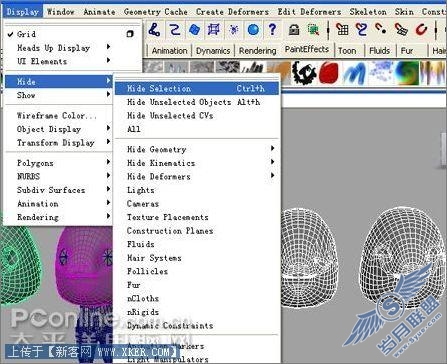This screenshot has width=447, height=364.
Task: Switch to the Toon shelf tab
Action: click(x=347, y=51)
